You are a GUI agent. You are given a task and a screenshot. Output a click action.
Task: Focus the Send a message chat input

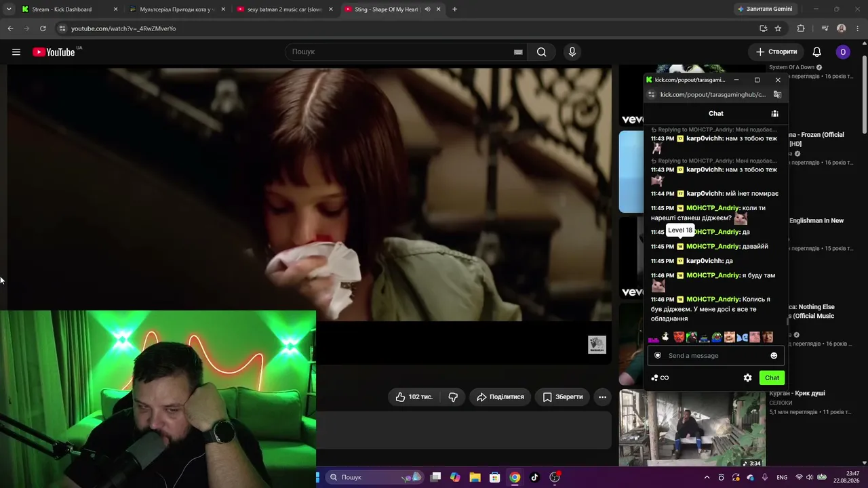point(715,356)
